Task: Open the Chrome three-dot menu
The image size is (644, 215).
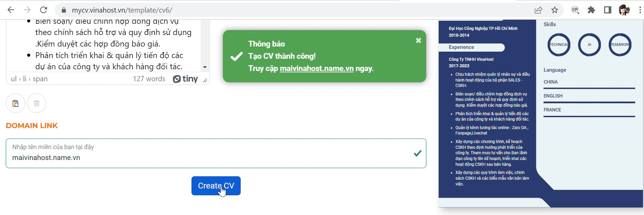Action: [640, 10]
